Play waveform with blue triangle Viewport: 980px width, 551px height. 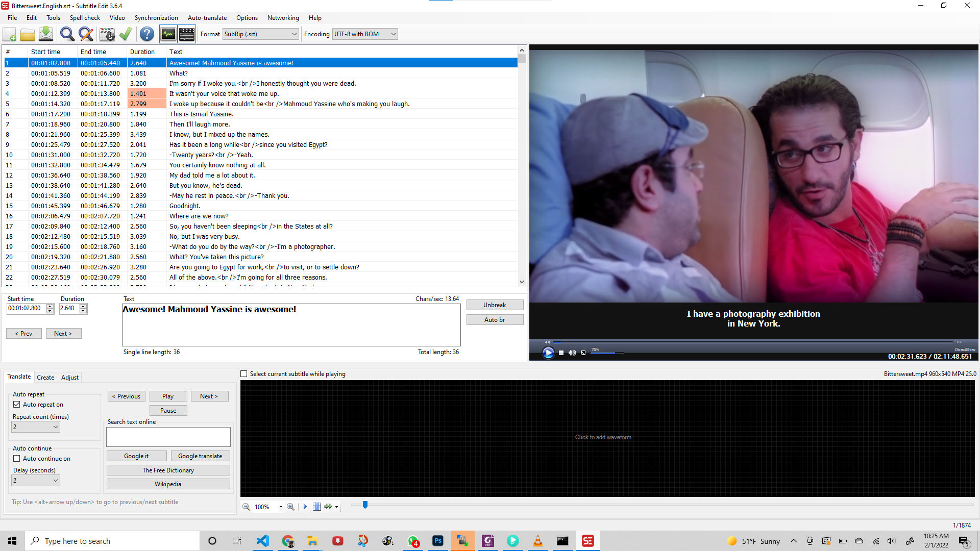(x=305, y=507)
